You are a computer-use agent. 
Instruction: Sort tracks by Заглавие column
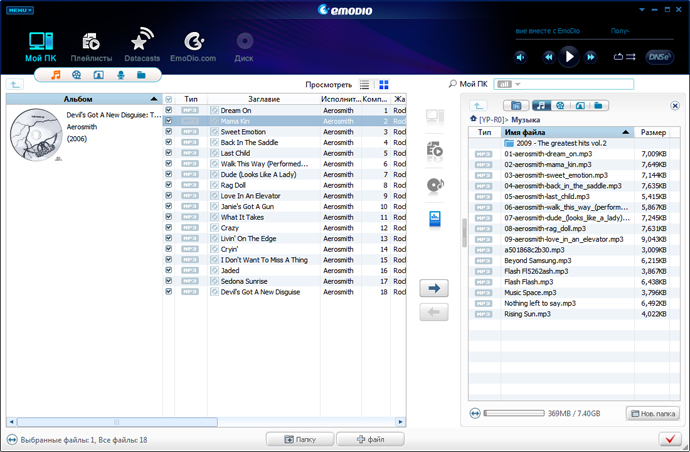tap(264, 99)
